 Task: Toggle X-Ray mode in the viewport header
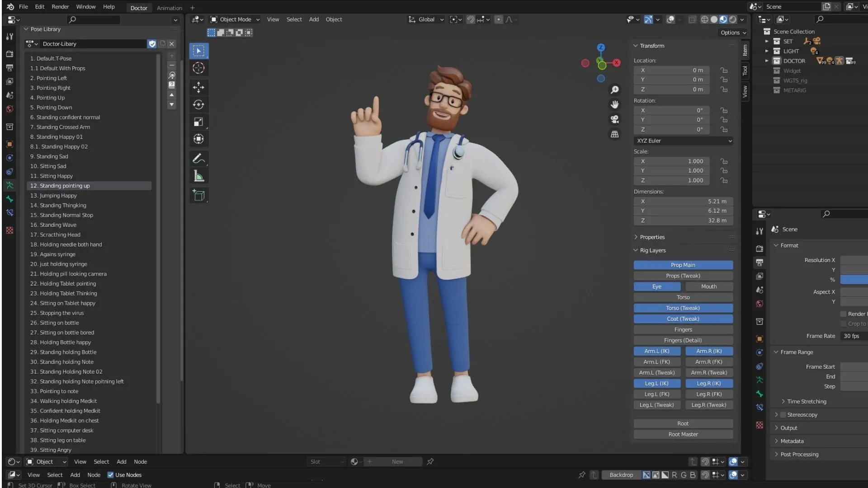(692, 19)
